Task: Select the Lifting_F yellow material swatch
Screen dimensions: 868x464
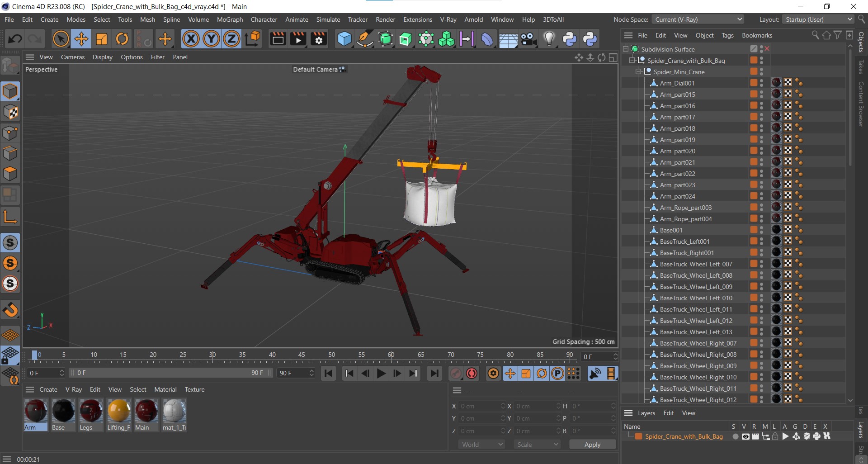Action: (119, 412)
